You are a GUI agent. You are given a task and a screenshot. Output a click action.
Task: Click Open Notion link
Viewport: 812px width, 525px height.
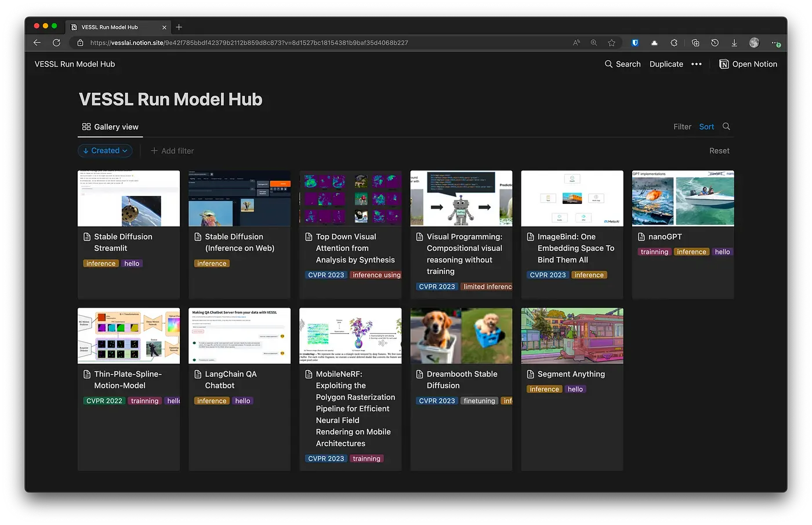748,64
